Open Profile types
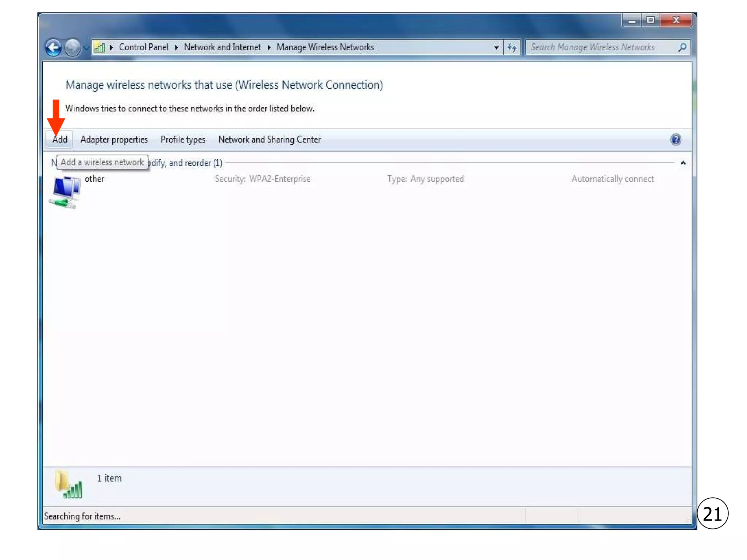This screenshot has height=560, width=747. click(183, 139)
